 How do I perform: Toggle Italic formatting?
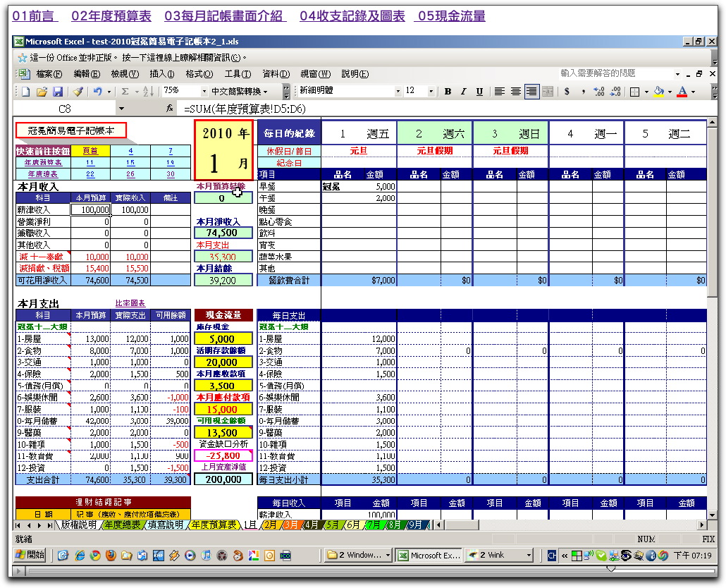pyautogui.click(x=464, y=92)
